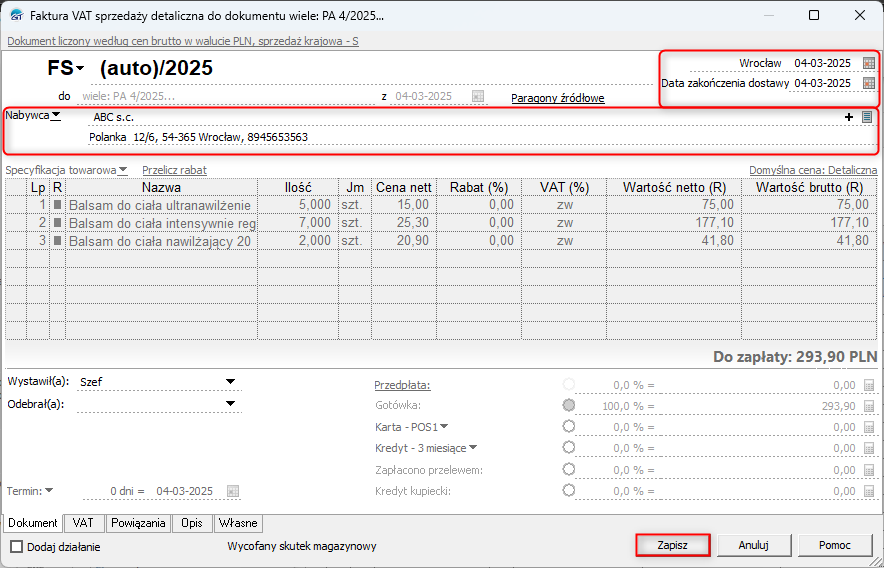This screenshot has height=568, width=884.
Task: Enable the Dodaj działanie checkbox
Action: (x=17, y=547)
